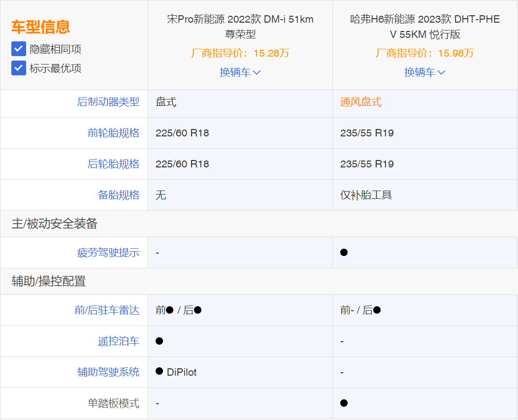Toggle the 标示最优项 checkbox
The height and width of the screenshot is (420, 518).
click(19, 68)
